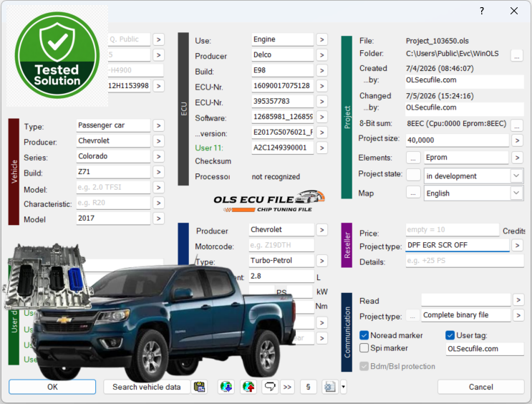532x404 pixels.
Task: Click the OK button
Action: pyautogui.click(x=52, y=387)
